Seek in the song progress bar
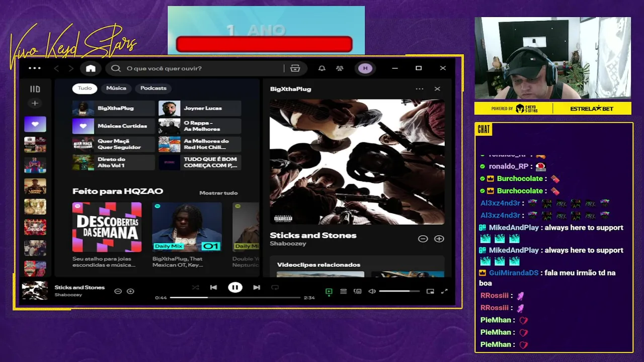The width and height of the screenshot is (644, 362). (x=235, y=298)
